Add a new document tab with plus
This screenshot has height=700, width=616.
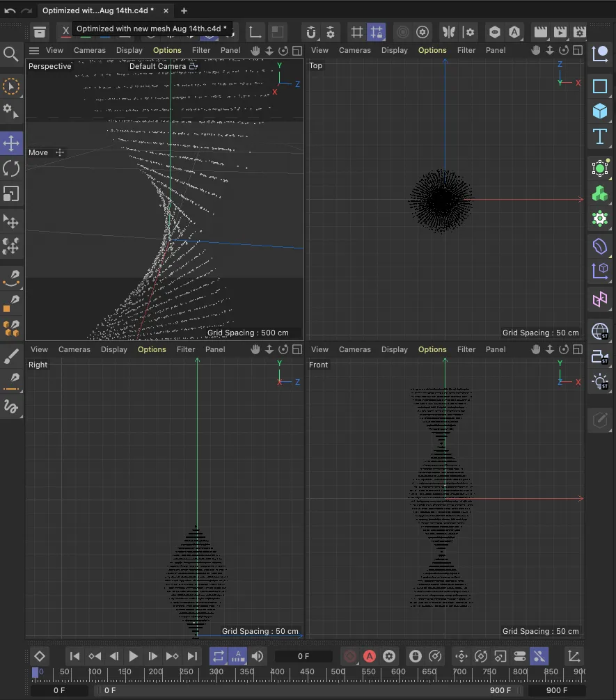point(184,10)
